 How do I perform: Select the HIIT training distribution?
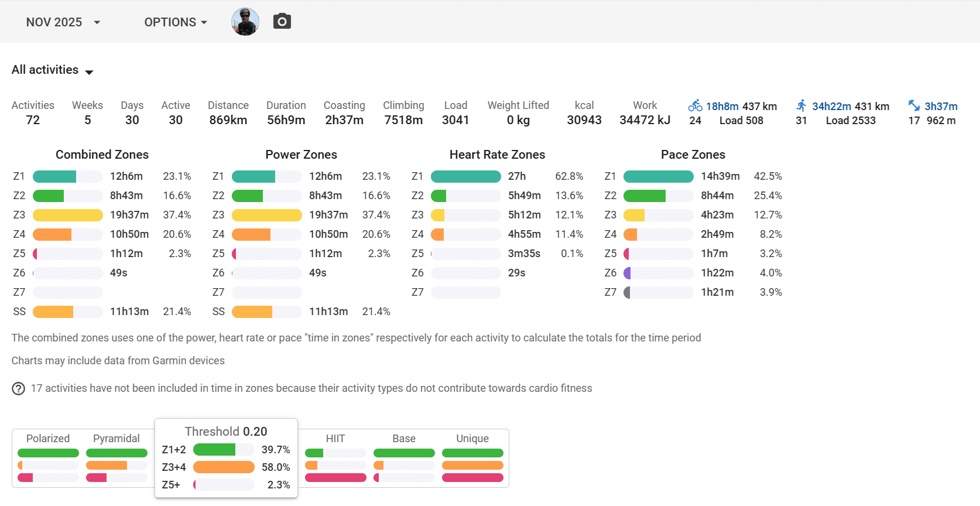[335, 439]
